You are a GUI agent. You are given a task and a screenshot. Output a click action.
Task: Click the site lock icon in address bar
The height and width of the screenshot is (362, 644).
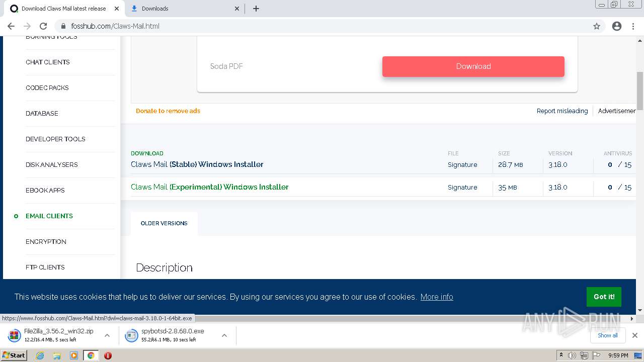pos(63,26)
